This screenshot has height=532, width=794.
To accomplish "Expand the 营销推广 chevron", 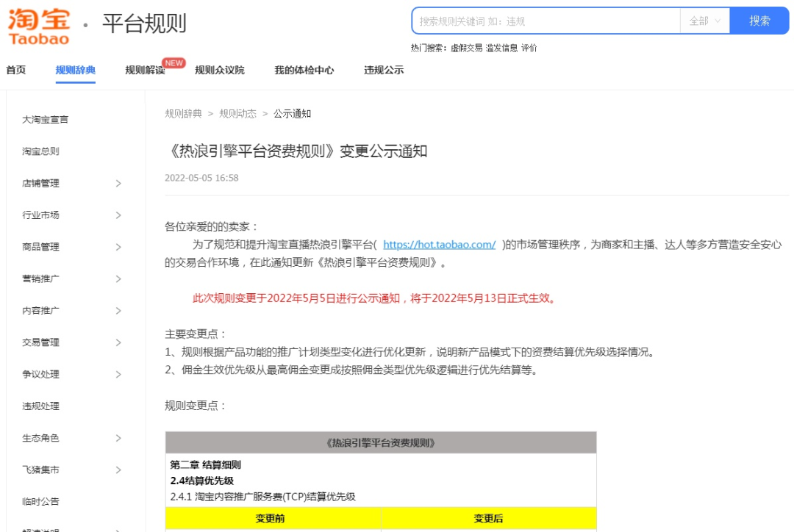I will point(118,279).
